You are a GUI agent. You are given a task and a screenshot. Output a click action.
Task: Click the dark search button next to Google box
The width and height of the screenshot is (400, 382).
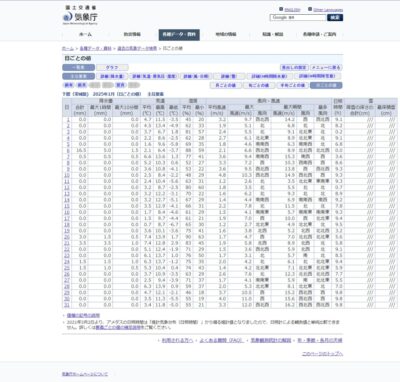pos(335,17)
